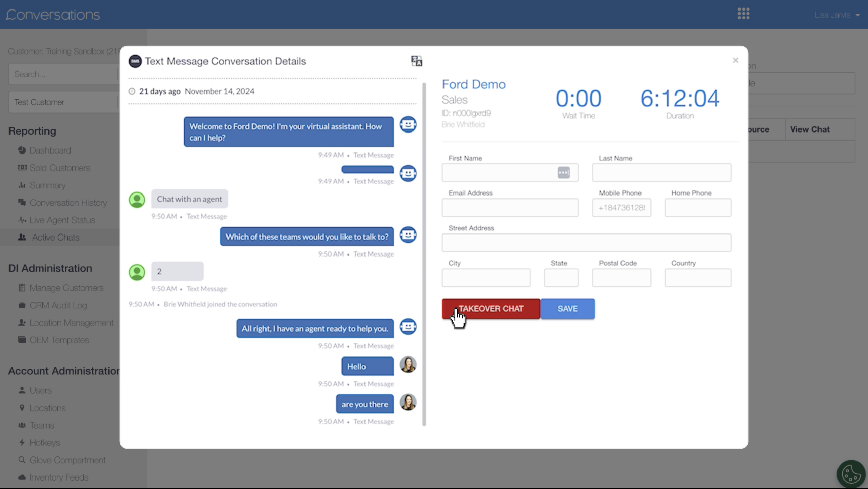This screenshot has width=868, height=489.
Task: Open the Lisa Jarvis user dropdown
Action: click(x=837, y=15)
